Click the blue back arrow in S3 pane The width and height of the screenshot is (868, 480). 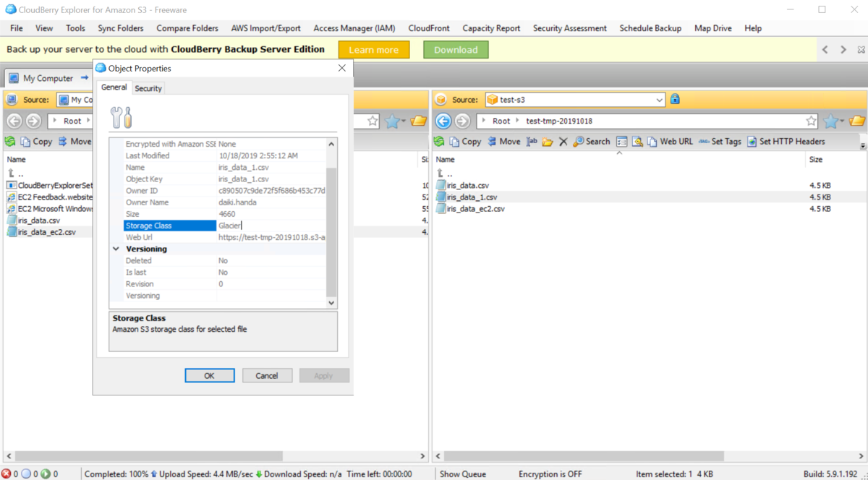(x=443, y=121)
